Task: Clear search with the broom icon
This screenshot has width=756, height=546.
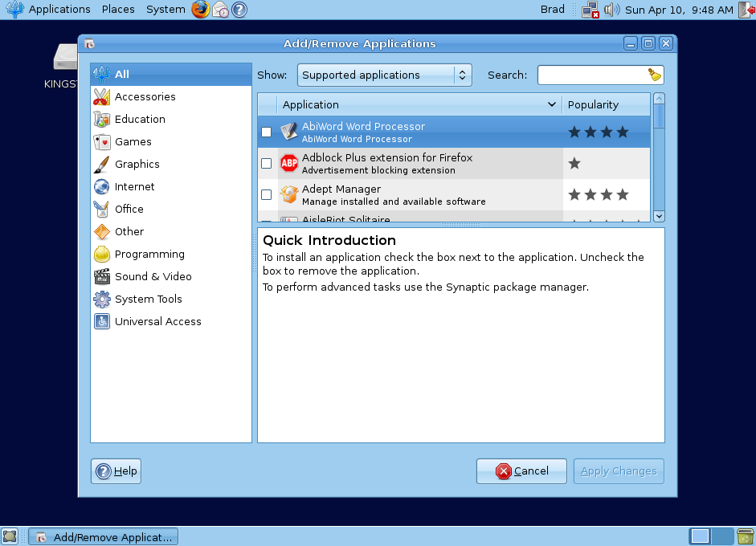Action: pyautogui.click(x=654, y=75)
